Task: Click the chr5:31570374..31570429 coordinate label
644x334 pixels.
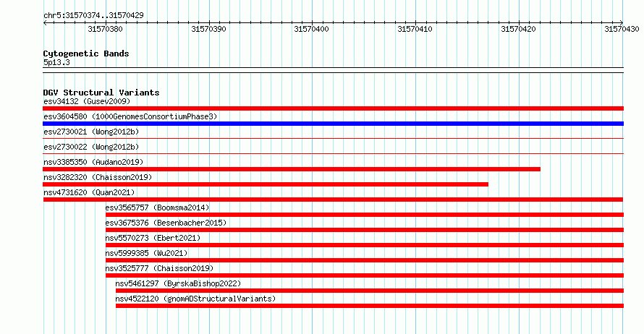Action: click(x=93, y=15)
